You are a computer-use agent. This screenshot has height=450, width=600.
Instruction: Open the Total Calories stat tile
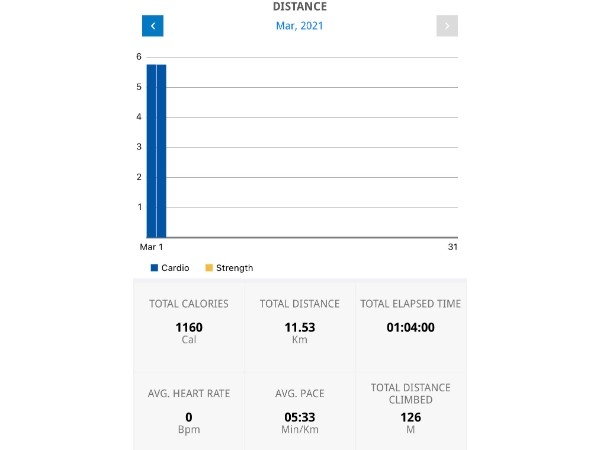click(189, 320)
